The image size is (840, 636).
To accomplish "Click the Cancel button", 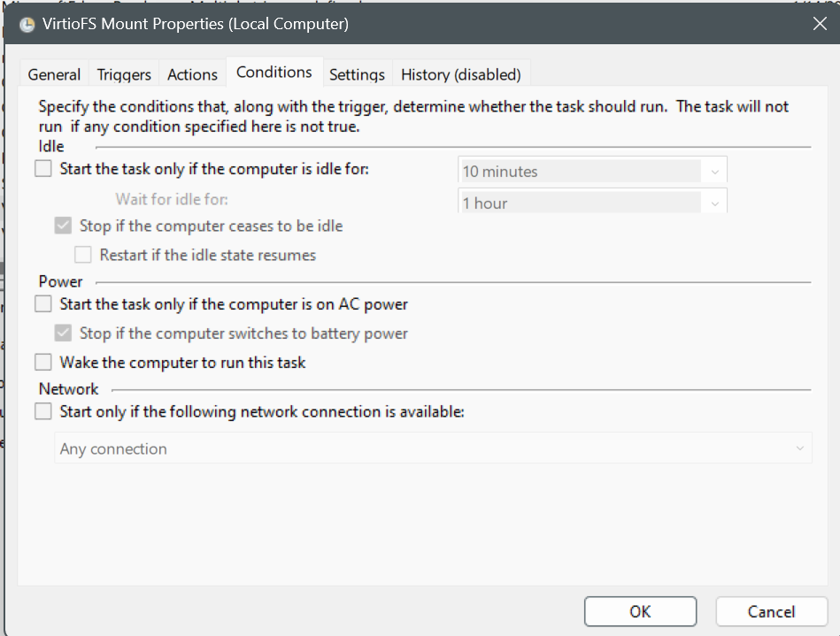I will [x=772, y=611].
